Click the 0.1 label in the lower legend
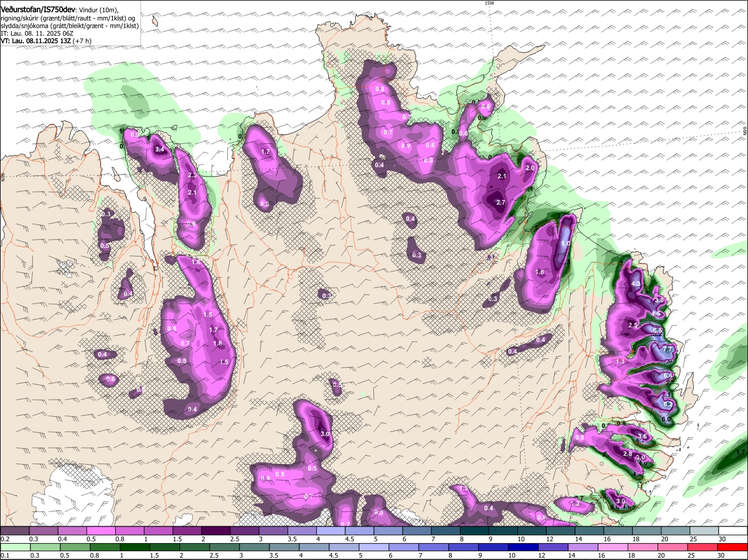Screen dimensions: 748x560 click(x=5, y=555)
